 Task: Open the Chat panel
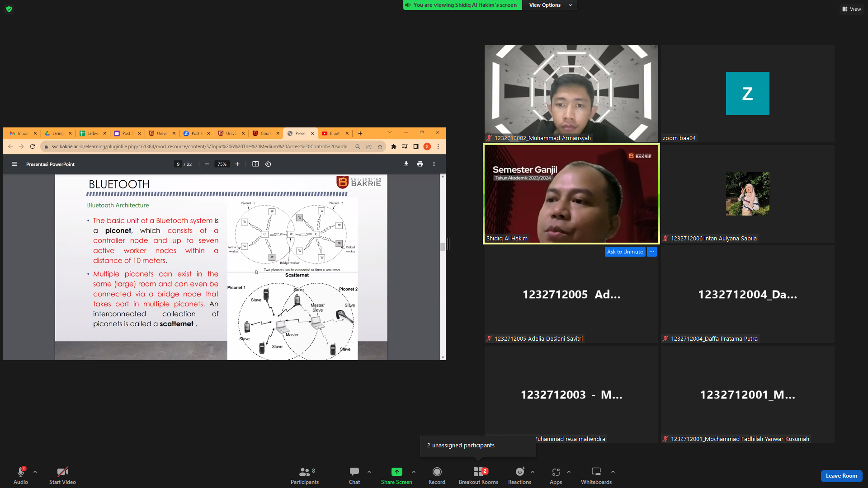354,475
